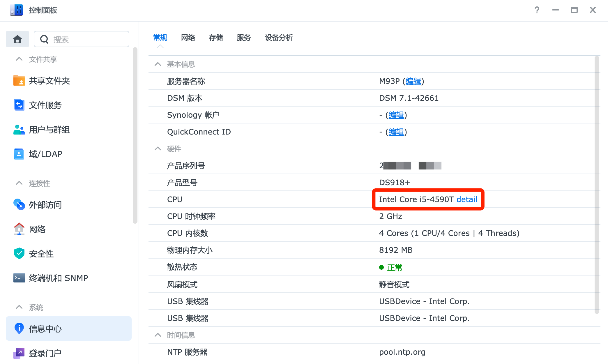Select the 登录门户 label
This screenshot has width=608, height=364.
tap(45, 353)
